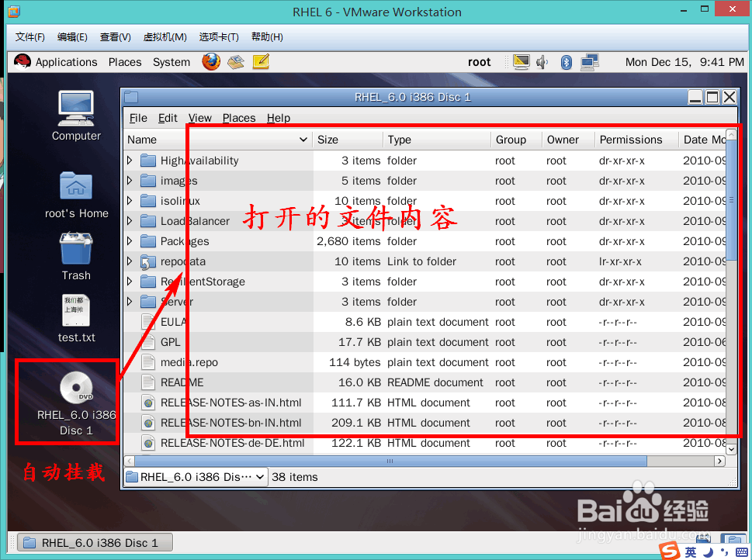Image resolution: width=752 pixels, height=560 pixels.
Task: Expand the ResilientStorage folder tree
Action: coord(130,282)
